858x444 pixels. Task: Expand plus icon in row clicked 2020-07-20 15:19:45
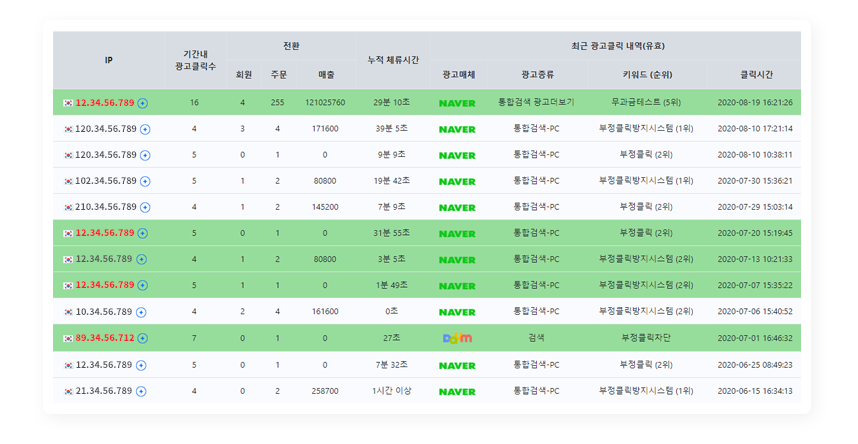tap(142, 233)
